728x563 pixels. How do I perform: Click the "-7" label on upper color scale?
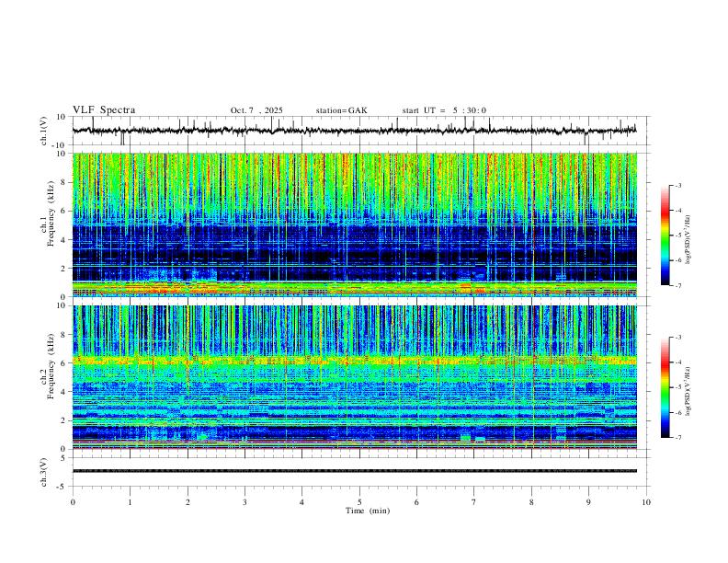click(x=677, y=285)
